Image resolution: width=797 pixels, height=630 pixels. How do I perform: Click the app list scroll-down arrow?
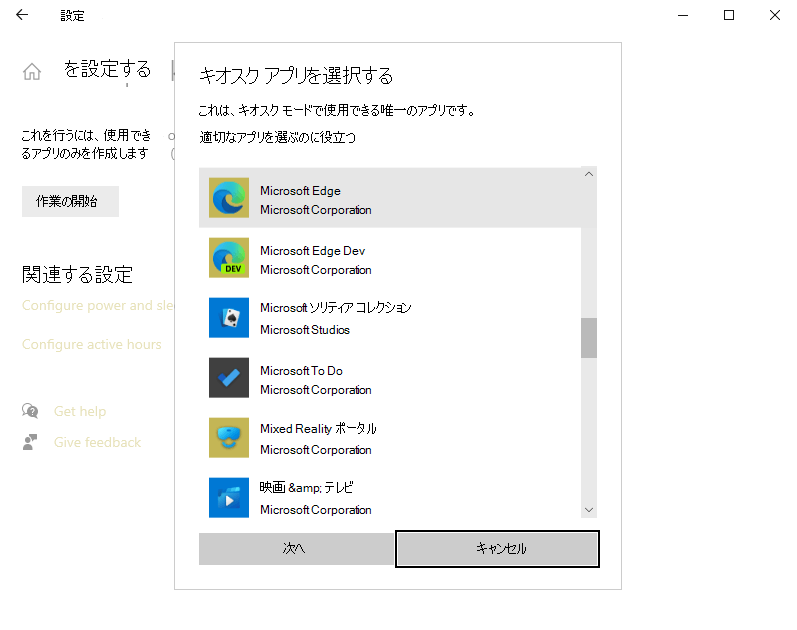589,510
